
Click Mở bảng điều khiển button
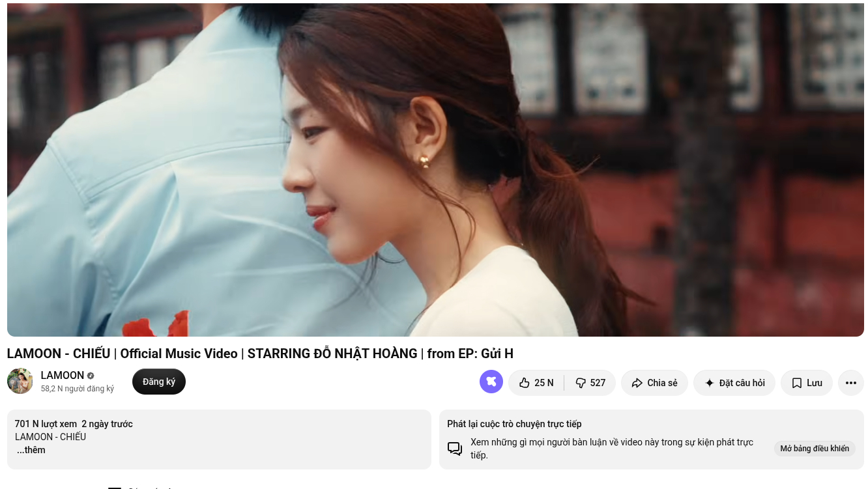815,449
